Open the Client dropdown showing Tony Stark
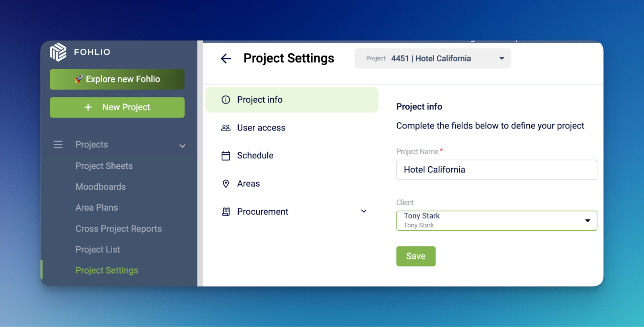Viewport: 644px width, 327px height. (496, 221)
